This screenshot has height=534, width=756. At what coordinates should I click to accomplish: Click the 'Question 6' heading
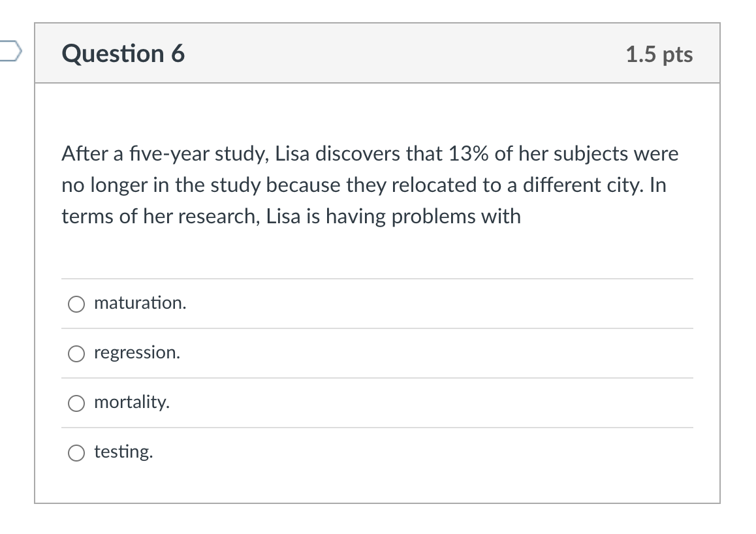point(123,54)
